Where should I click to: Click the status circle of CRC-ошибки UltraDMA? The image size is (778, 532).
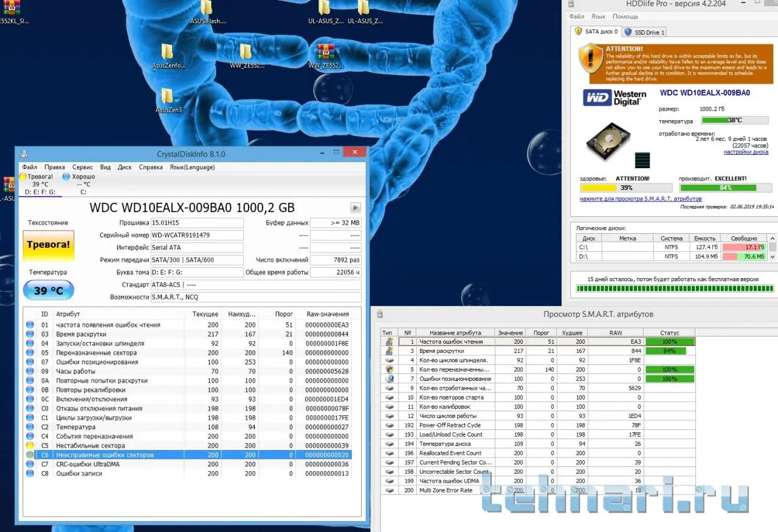click(x=30, y=465)
